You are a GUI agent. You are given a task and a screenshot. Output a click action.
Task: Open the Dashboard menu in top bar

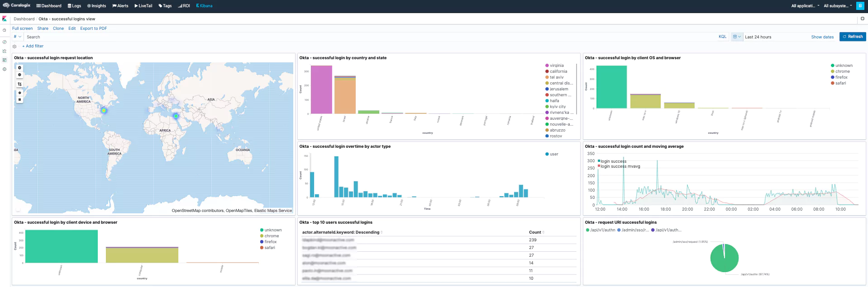49,6
